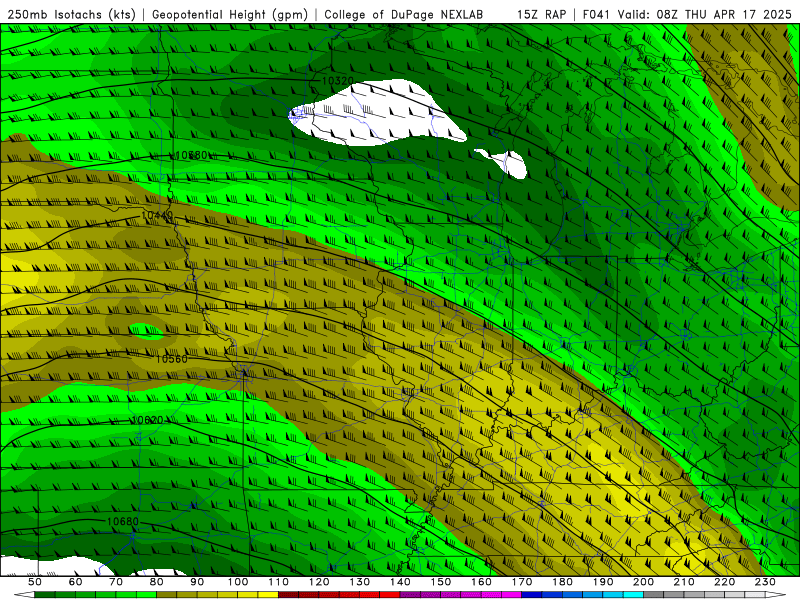800x600 pixels.
Task: Click the 'F041' forecast hour label
Action: 596,15
